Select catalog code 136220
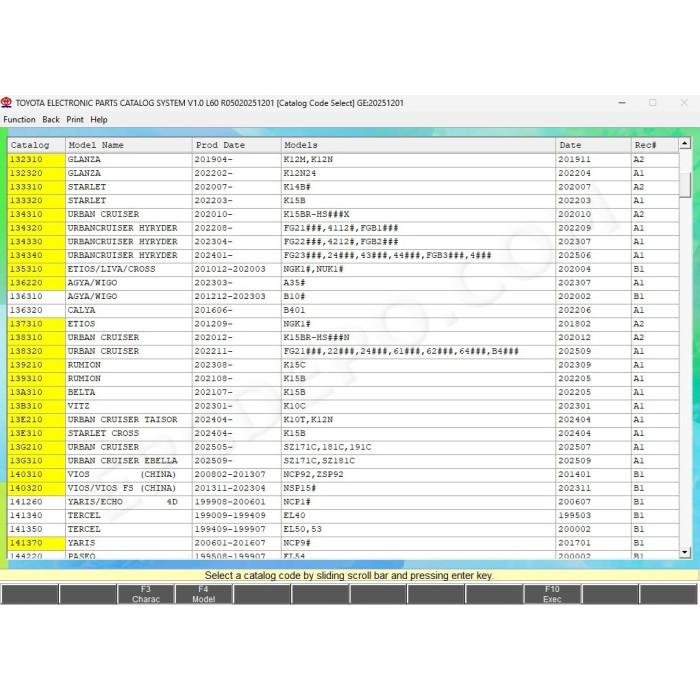Screen dimensions: 700x700 [36, 283]
